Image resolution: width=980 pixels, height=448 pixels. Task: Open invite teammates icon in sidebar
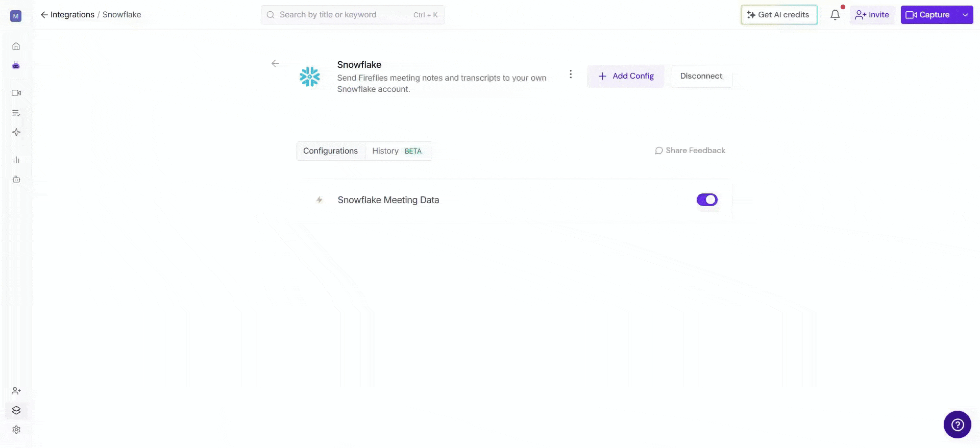pos(16,391)
